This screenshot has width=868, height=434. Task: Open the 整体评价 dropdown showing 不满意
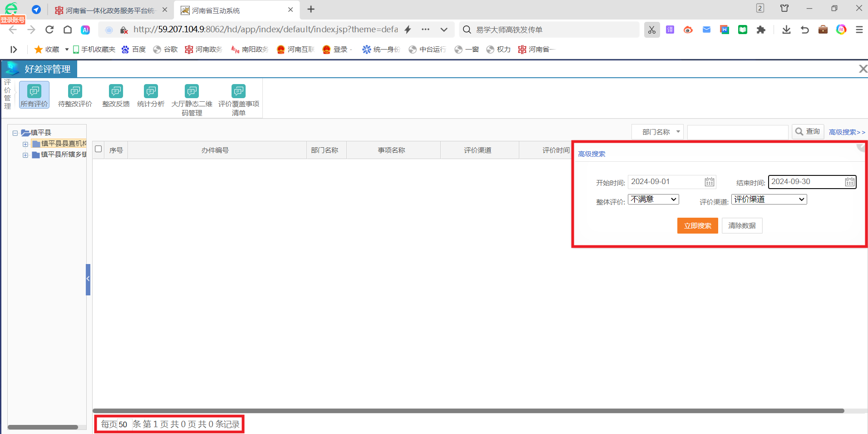pyautogui.click(x=653, y=199)
